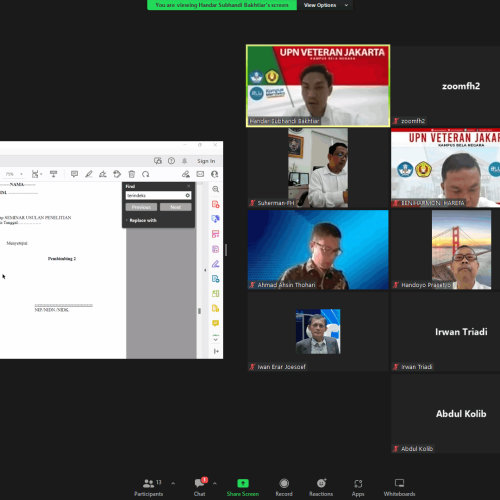
Task: Close the Find panel
Action: pyautogui.click(x=189, y=186)
